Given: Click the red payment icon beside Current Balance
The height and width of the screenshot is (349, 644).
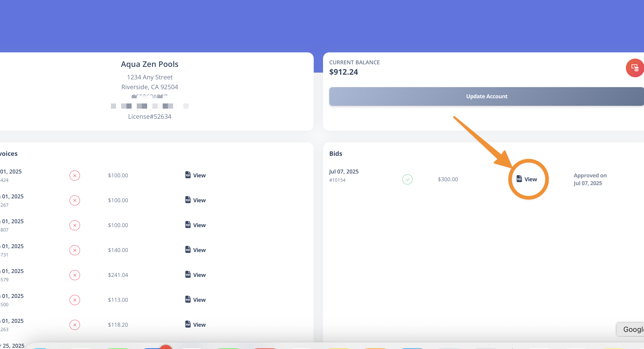Looking at the screenshot, I should pyautogui.click(x=635, y=68).
